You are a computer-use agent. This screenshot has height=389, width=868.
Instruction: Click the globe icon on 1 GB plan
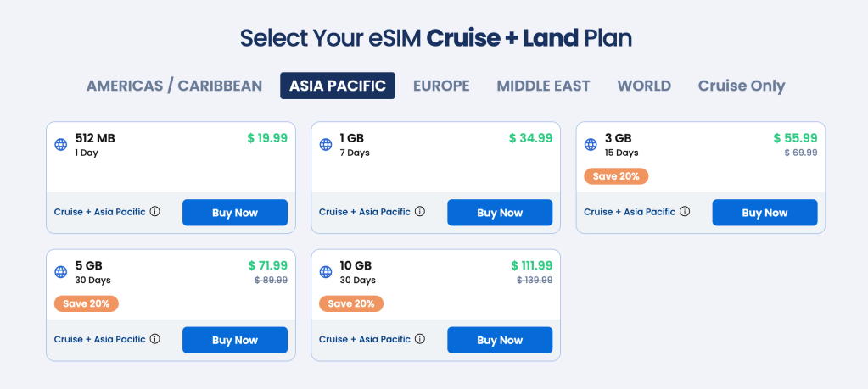tap(325, 145)
